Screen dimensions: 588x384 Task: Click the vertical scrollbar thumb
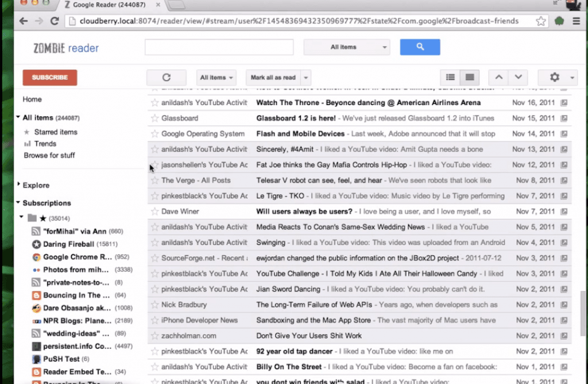[x=582, y=313]
